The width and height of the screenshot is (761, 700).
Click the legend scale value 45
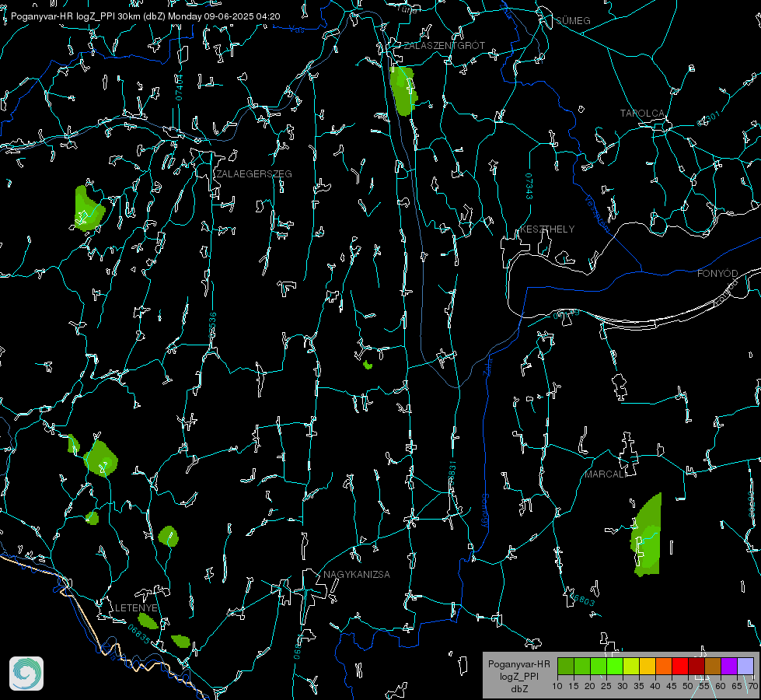pyautogui.click(x=671, y=686)
